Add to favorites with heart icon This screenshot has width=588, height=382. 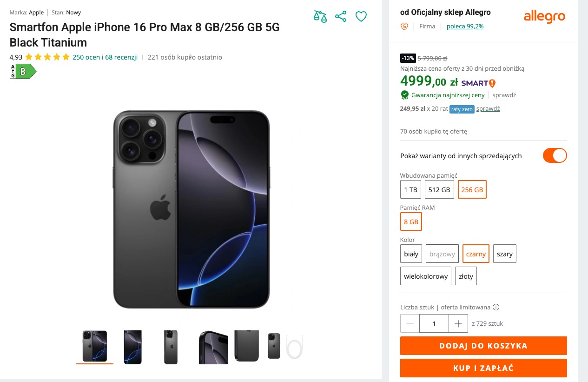coord(361,17)
